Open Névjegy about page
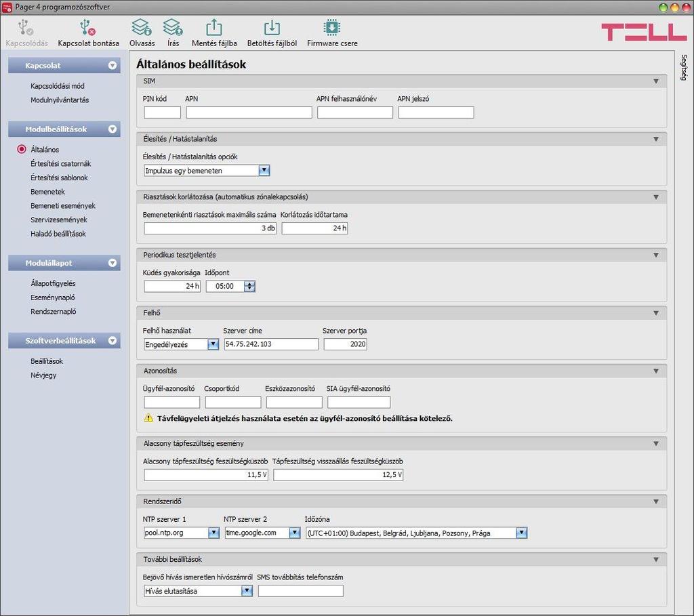 point(43,375)
